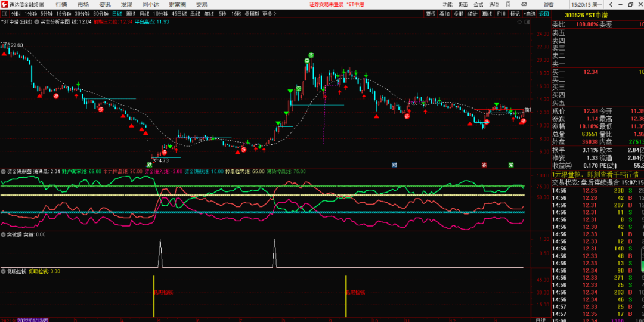Switch to the 1分钟 period tab

31,13
